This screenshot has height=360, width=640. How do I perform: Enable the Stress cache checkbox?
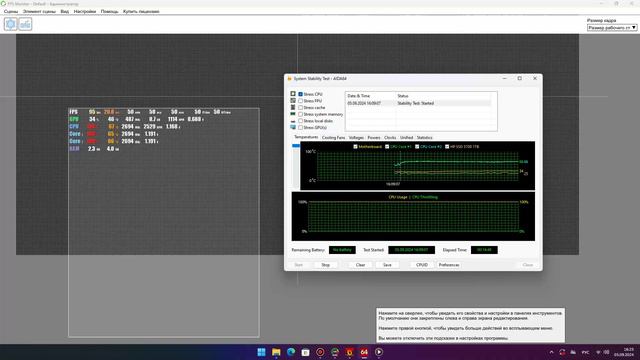[x=300, y=107]
